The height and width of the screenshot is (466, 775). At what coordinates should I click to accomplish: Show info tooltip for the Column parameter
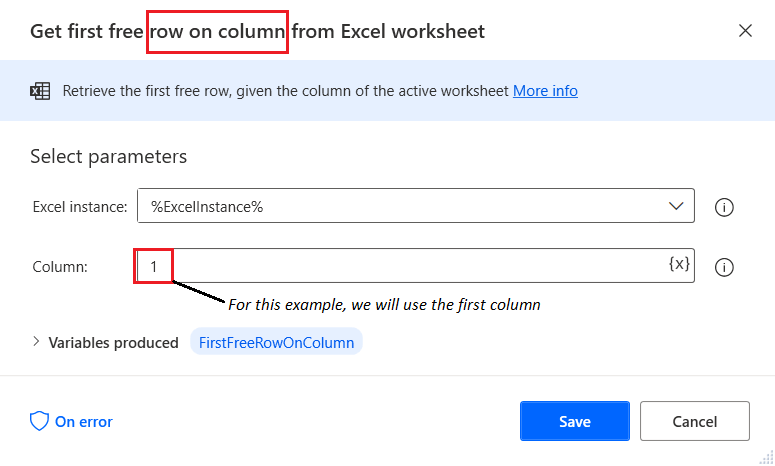tap(724, 267)
